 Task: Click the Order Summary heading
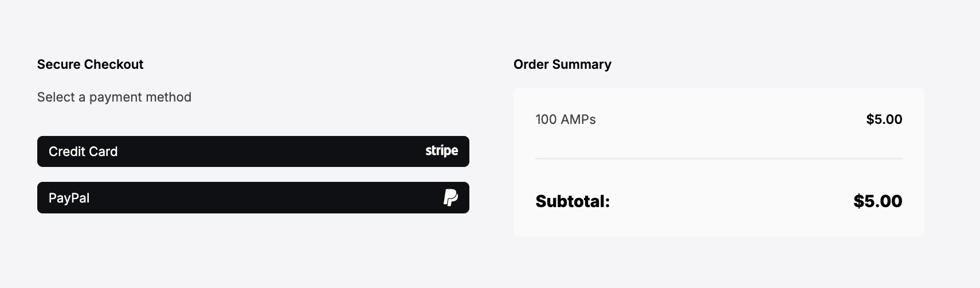[x=562, y=64]
